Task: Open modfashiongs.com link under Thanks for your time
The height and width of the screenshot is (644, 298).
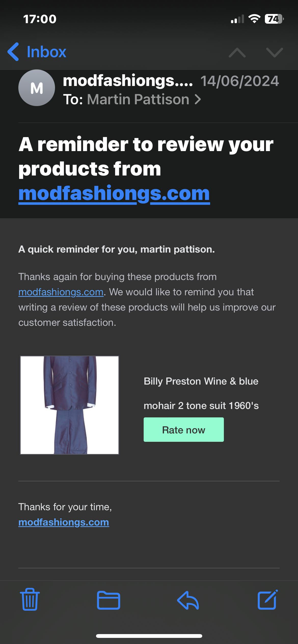Action: click(x=64, y=522)
